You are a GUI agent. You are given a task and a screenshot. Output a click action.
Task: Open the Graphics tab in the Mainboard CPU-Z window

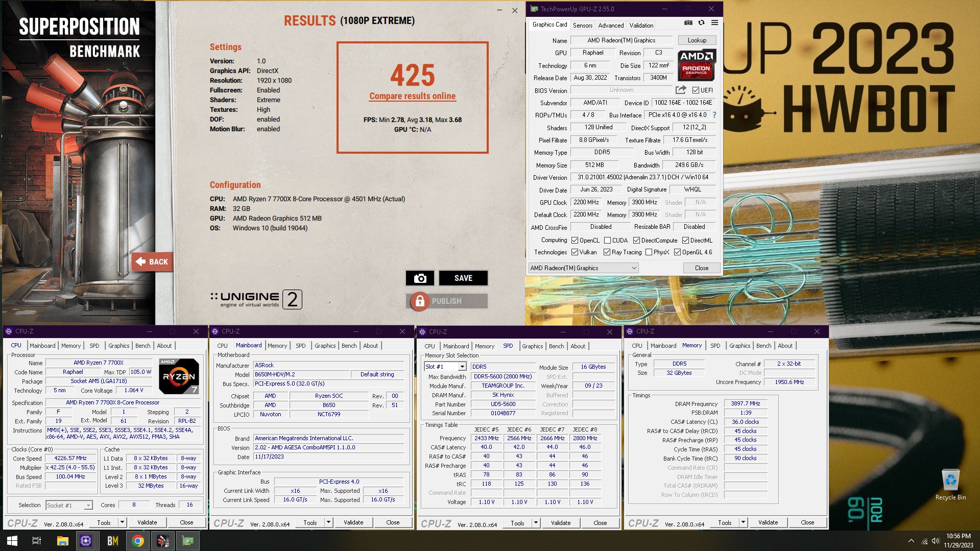[325, 346]
